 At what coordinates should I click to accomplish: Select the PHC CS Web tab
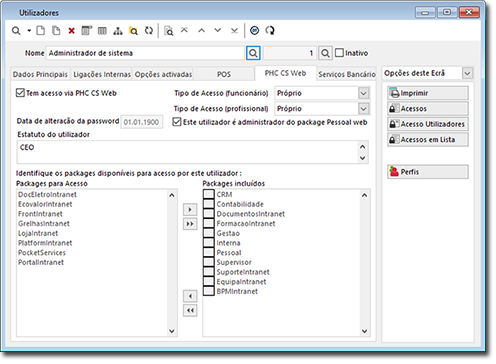pos(285,73)
